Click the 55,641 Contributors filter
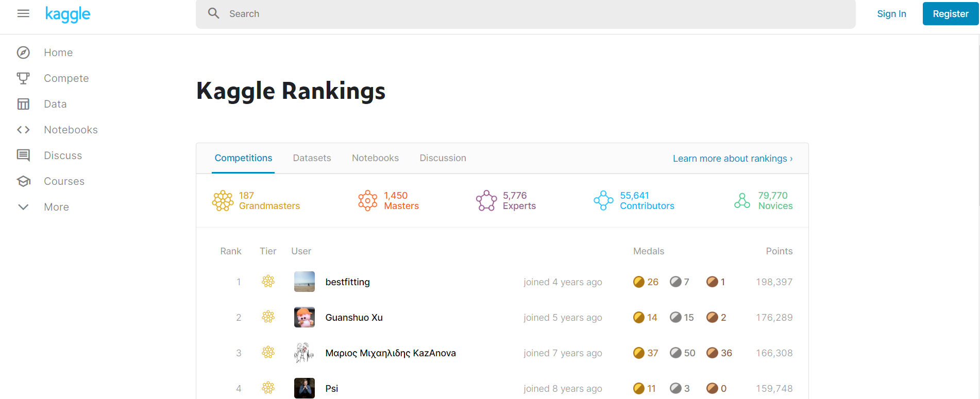Viewport: 980px width, 399px height. click(x=634, y=201)
